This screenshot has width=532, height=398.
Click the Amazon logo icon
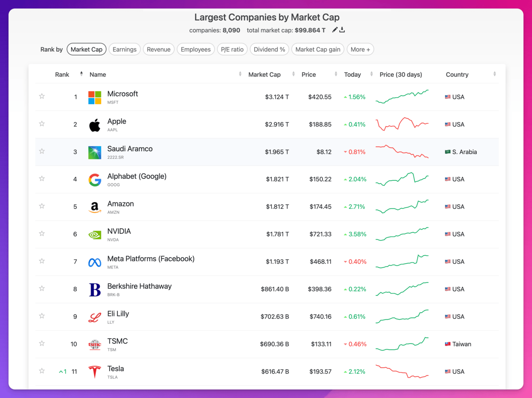pyautogui.click(x=95, y=207)
